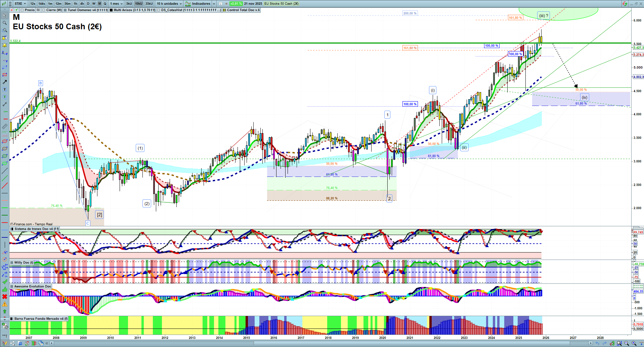Screen dimensions: 644x347
Task: Toggle the Awesome Evolution Doc panel icon
Action: point(12,286)
